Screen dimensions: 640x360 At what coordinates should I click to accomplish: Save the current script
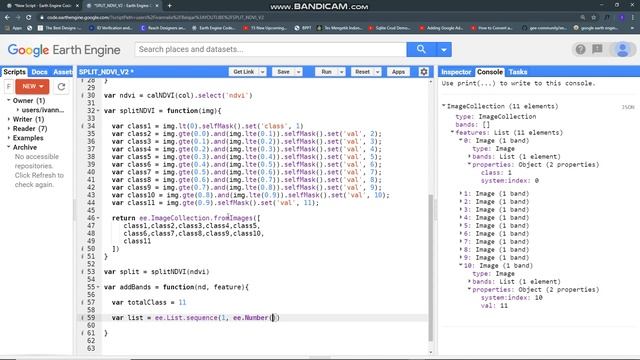click(283, 72)
